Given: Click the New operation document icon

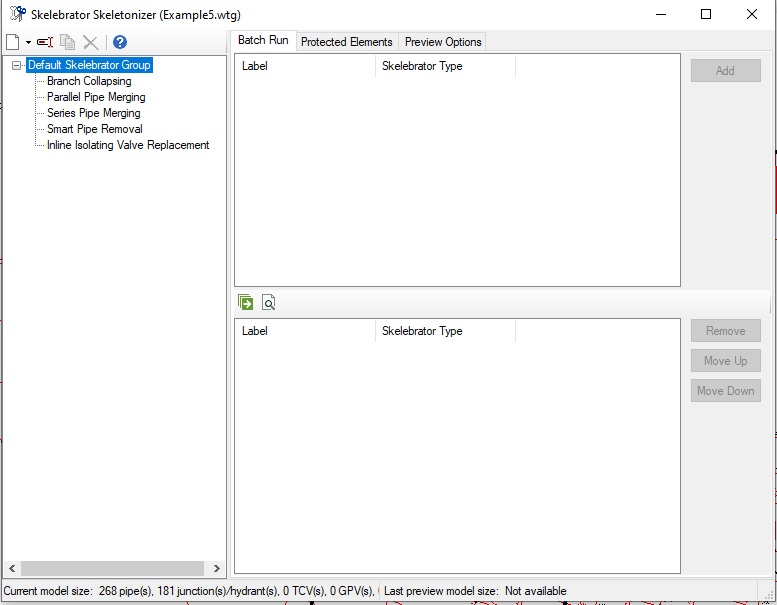Looking at the screenshot, I should tap(13, 42).
